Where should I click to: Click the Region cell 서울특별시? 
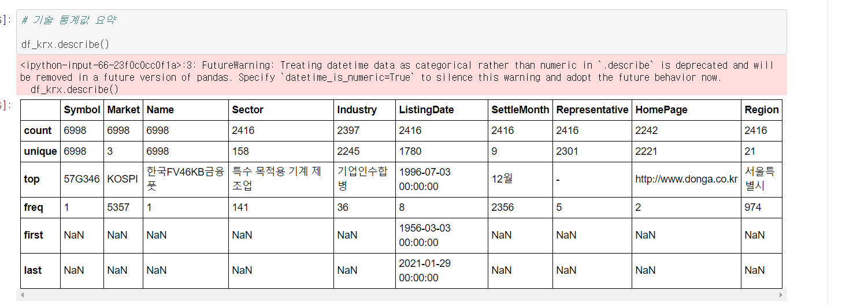(762, 179)
